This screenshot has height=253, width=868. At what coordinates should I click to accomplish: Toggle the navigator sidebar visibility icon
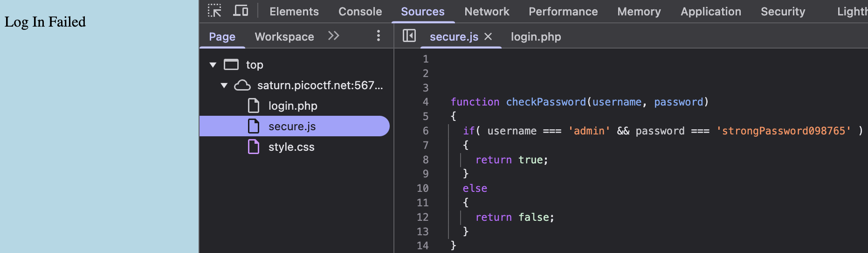409,36
